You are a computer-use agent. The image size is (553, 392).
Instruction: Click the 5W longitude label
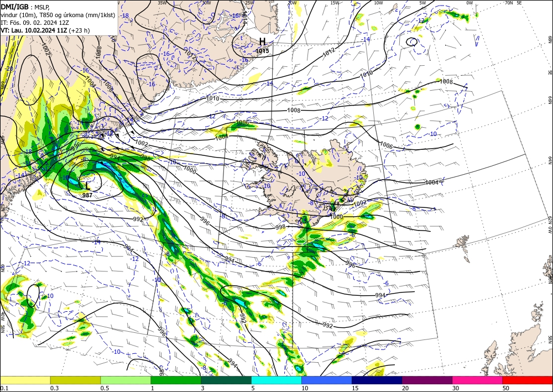423,3
